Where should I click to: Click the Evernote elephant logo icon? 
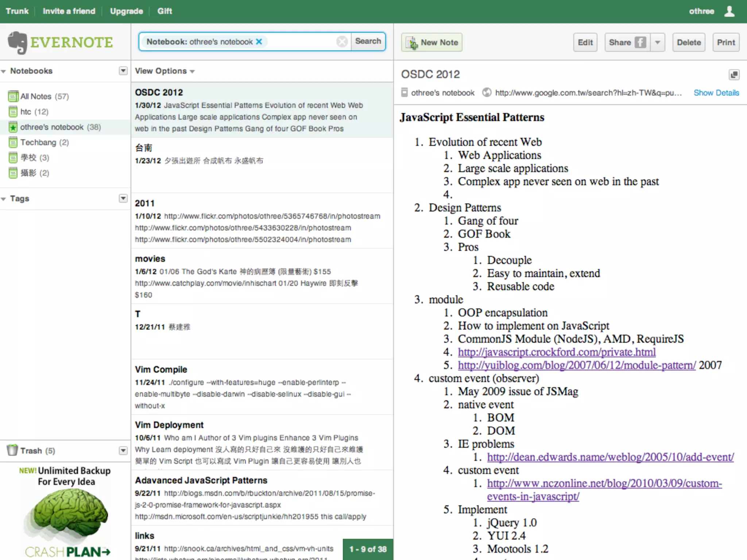(17, 43)
